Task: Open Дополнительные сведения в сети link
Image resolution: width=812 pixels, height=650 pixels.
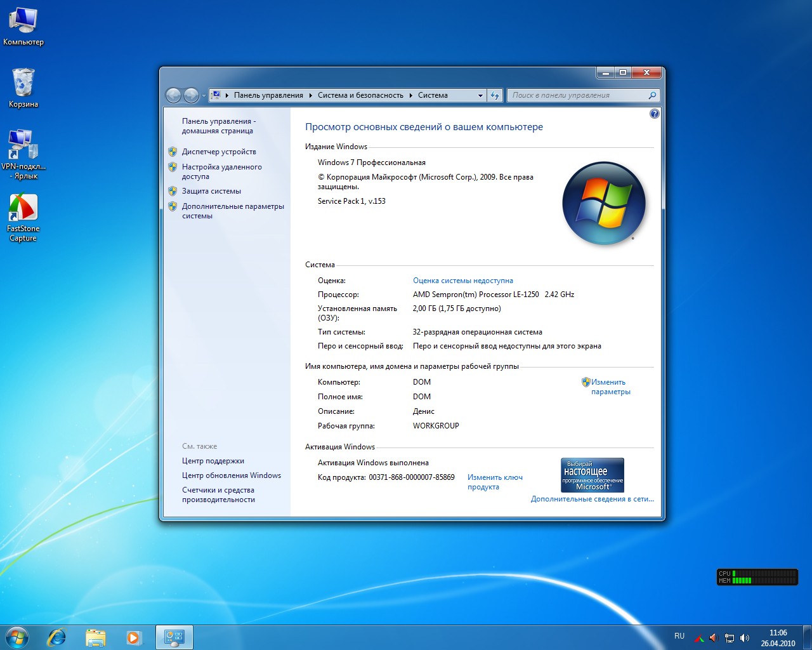Action: pos(592,499)
